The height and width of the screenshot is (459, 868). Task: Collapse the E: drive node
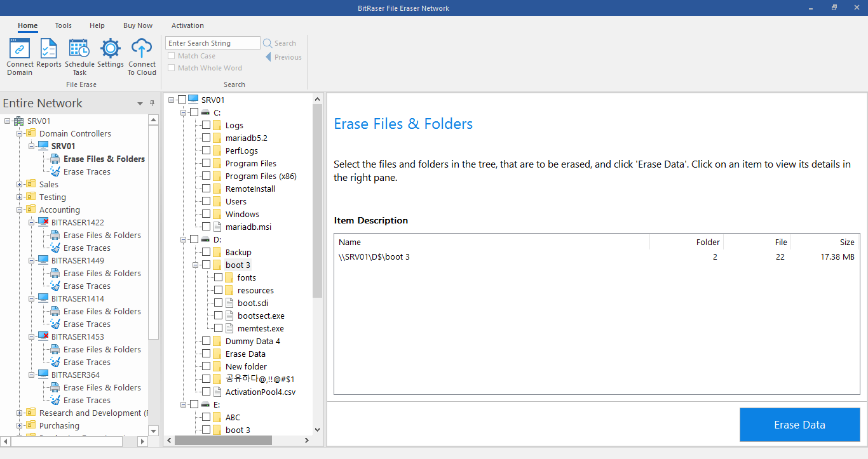[x=184, y=404]
